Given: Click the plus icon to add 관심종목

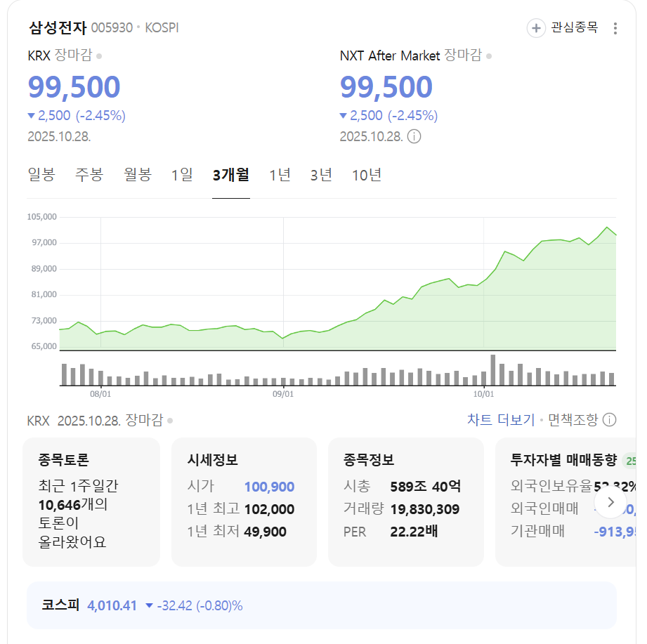Looking at the screenshot, I should point(536,28).
